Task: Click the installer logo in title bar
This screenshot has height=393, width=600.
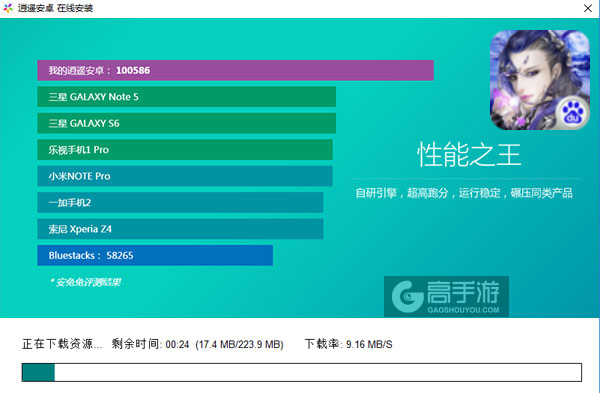Action: [x=8, y=8]
